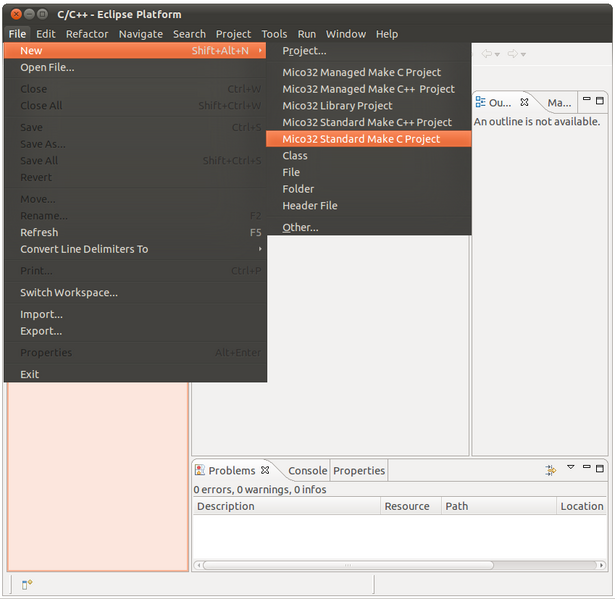Click scrollbar right arrow in Problems
This screenshot has width=615, height=599.
coord(601,565)
